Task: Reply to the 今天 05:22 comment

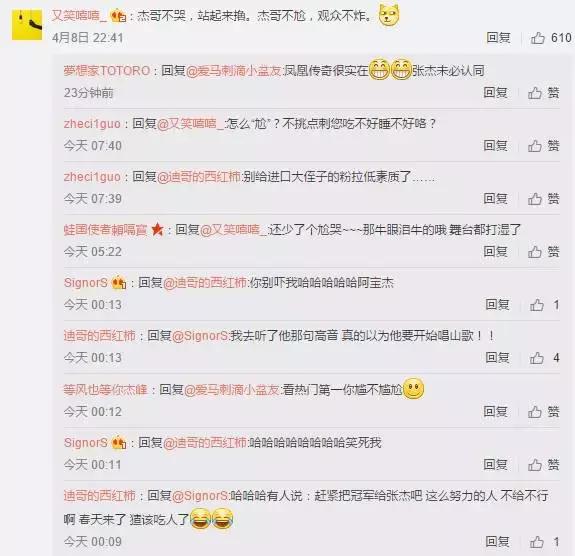Action: click(495, 251)
